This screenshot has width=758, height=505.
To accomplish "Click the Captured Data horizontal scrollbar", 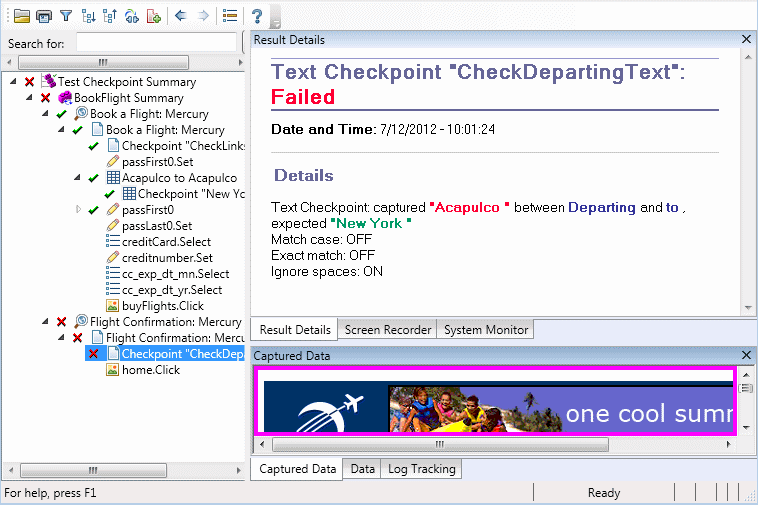I will pyautogui.click(x=495, y=444).
